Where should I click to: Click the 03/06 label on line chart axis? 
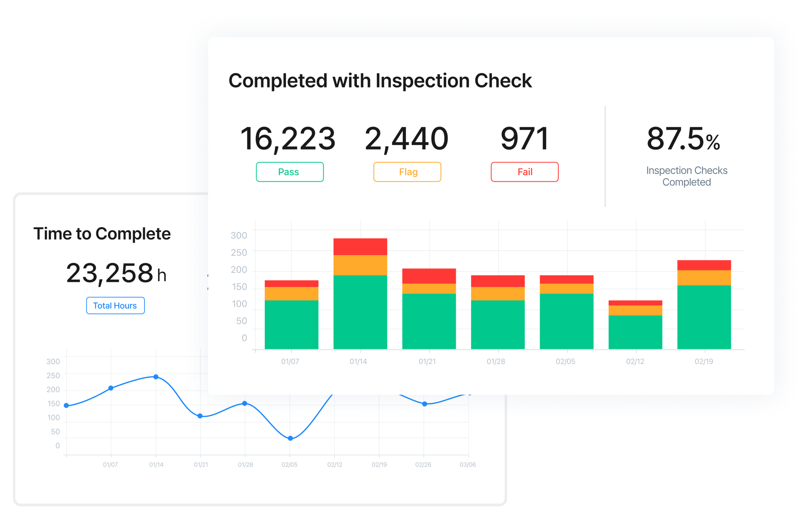click(468, 464)
